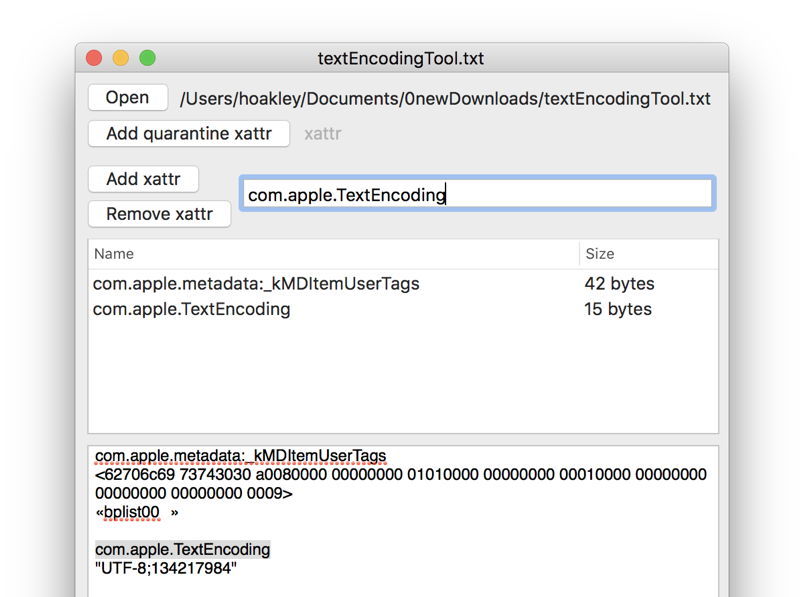Focus the com.apple.TextEncoding input field
This screenshot has width=804, height=597.
click(477, 194)
